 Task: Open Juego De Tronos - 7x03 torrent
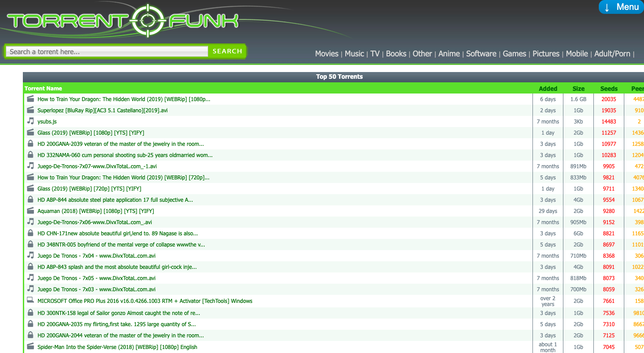point(97,289)
